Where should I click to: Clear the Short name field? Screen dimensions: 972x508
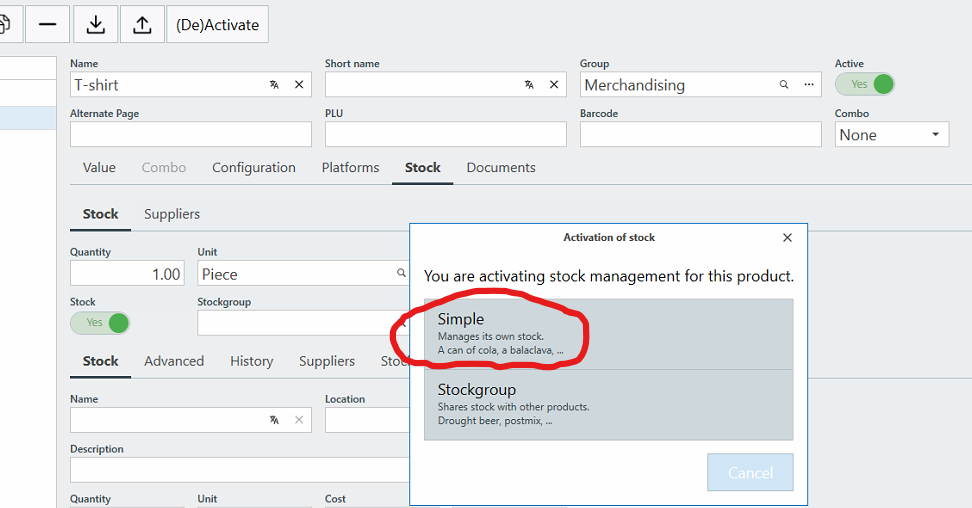[554, 85]
